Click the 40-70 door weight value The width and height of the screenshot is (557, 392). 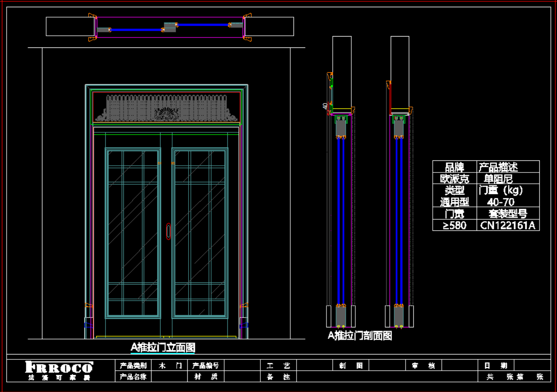(500, 202)
